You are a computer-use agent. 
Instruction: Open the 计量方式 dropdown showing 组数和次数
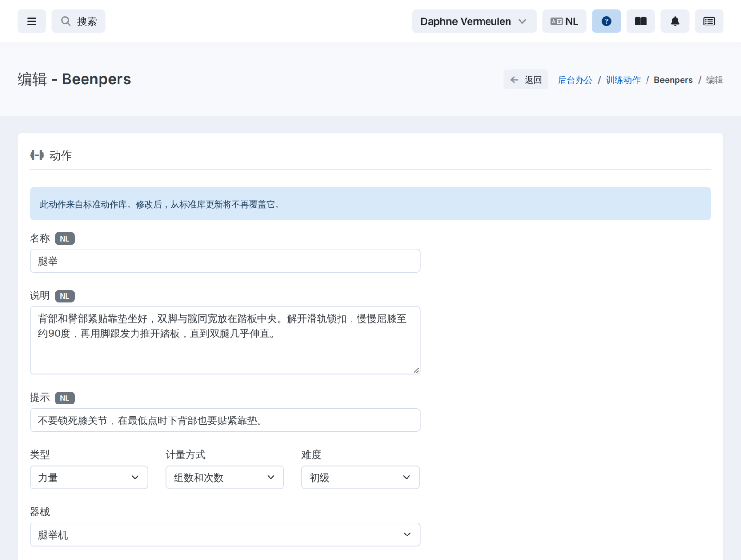pos(225,477)
